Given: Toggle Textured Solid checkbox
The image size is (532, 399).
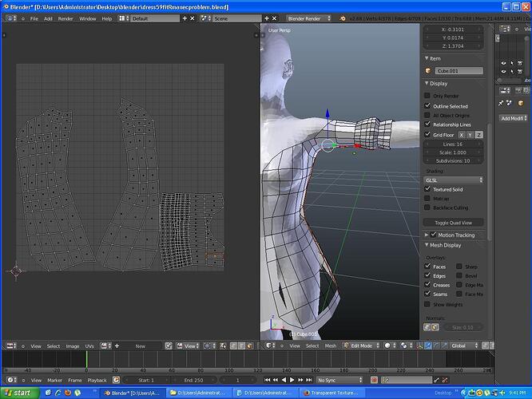Looking at the screenshot, I should [427, 189].
